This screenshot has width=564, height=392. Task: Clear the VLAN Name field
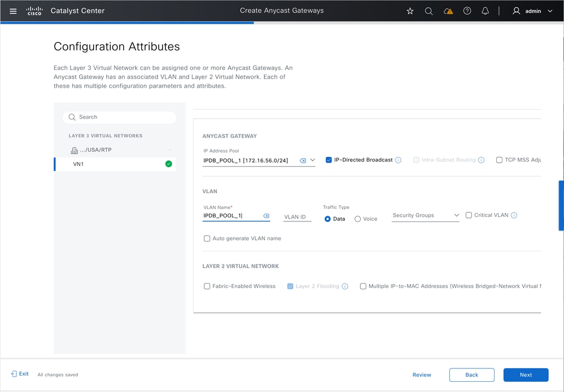pyautogui.click(x=266, y=216)
